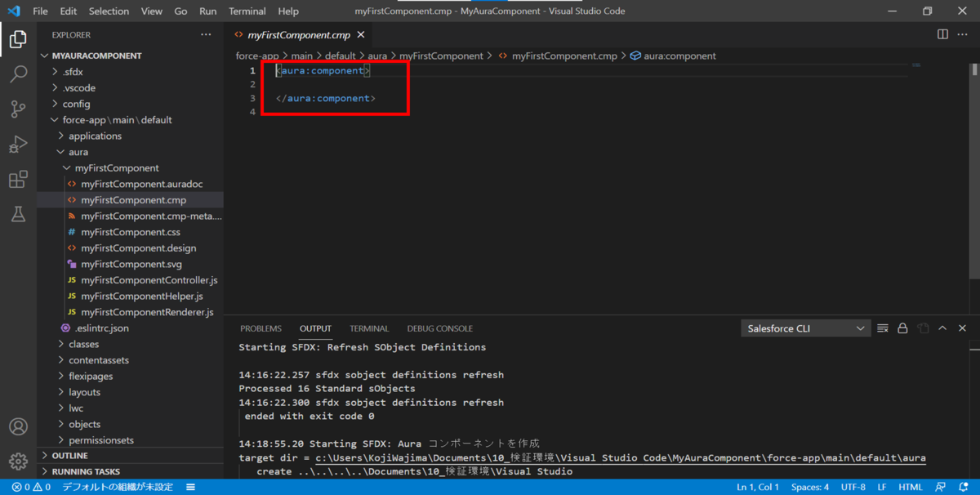
Task: Close the bottom panel
Action: click(962, 328)
